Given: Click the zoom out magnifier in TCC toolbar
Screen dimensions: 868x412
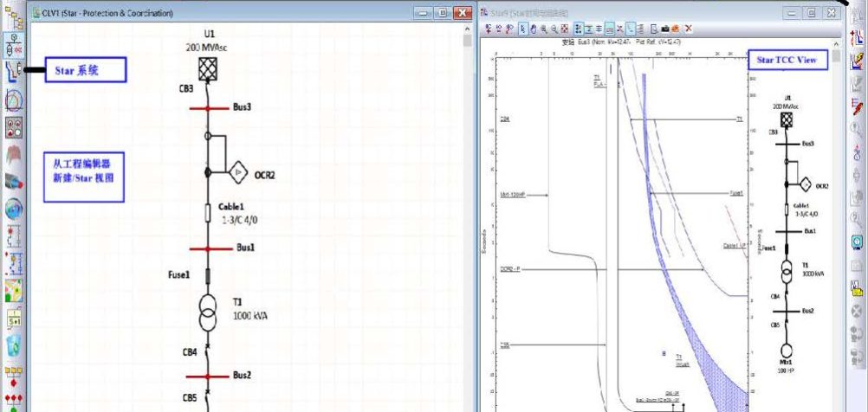Looking at the screenshot, I should tap(554, 29).
